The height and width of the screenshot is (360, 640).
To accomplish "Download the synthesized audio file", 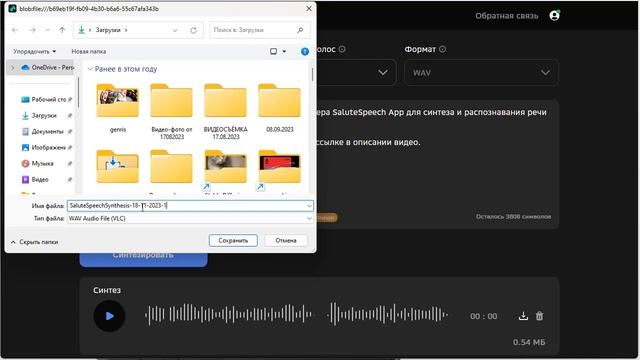I will coord(523,316).
